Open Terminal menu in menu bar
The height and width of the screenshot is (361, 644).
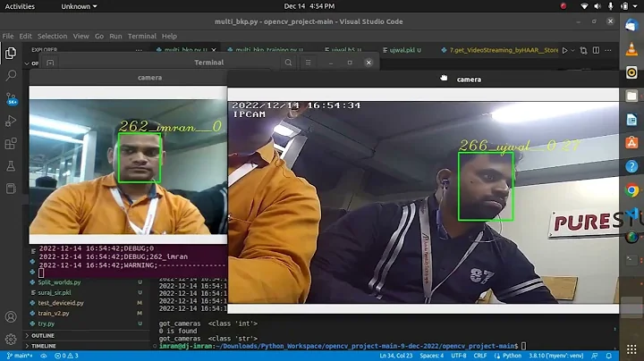click(x=141, y=36)
